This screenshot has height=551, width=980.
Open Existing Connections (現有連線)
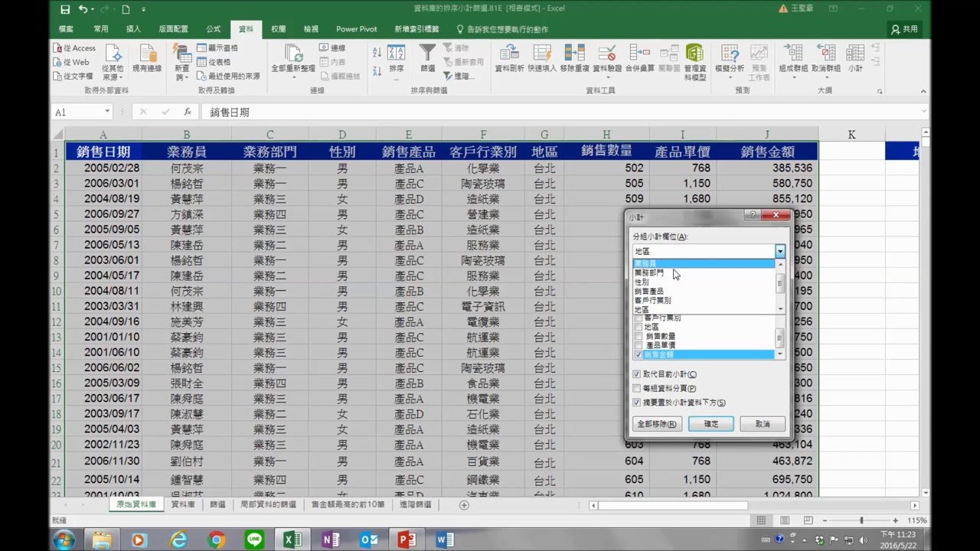[x=147, y=59]
